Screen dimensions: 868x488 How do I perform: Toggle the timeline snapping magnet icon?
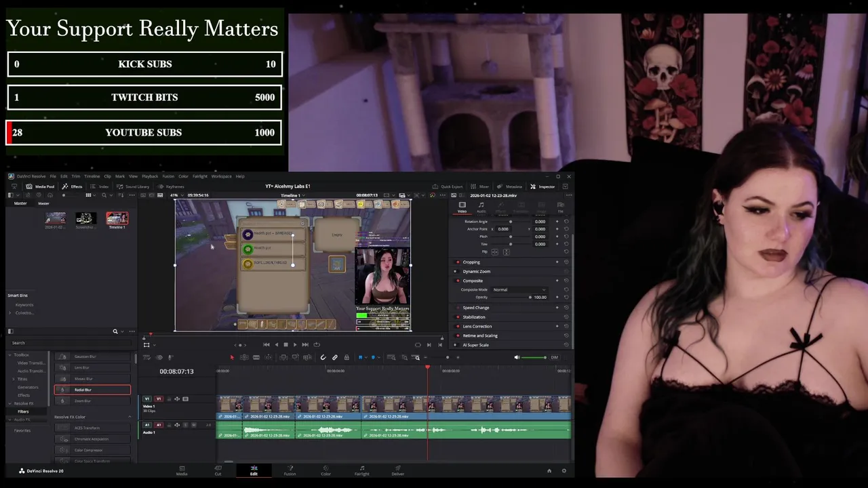point(323,357)
